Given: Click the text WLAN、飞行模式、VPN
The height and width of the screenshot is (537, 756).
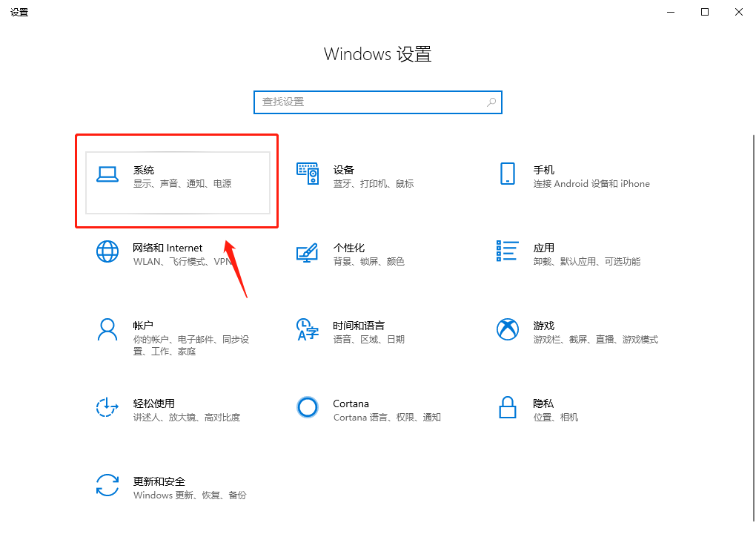Looking at the screenshot, I should pyautogui.click(x=182, y=262).
